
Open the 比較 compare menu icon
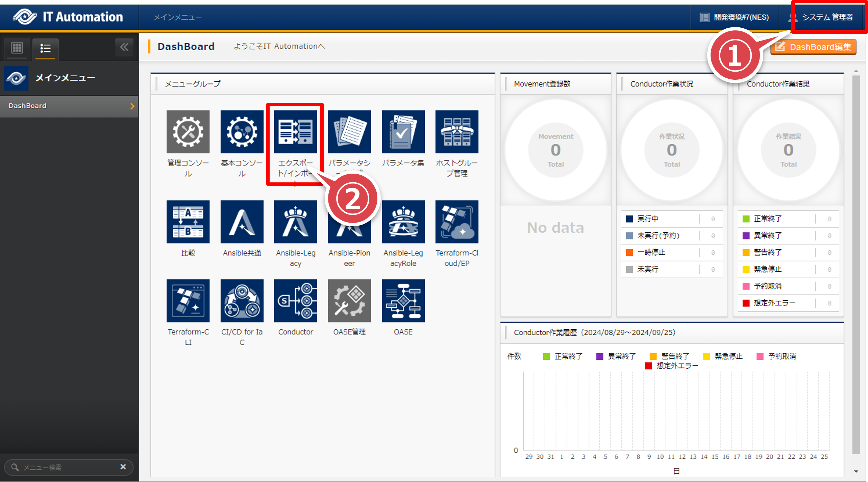pos(188,222)
